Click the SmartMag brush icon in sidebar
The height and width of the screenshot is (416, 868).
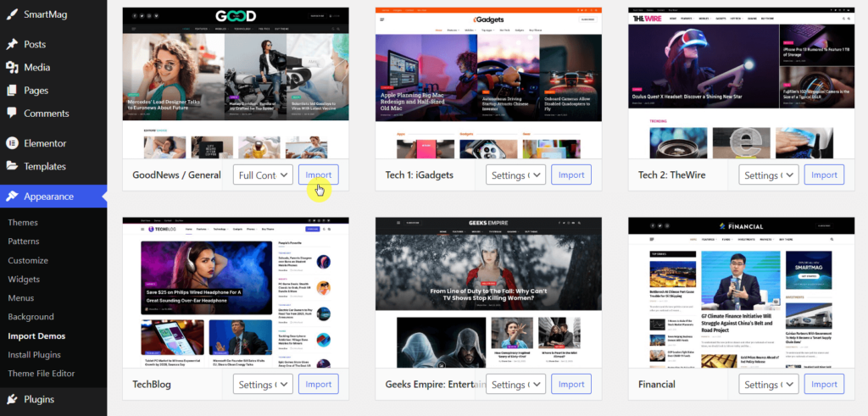click(x=12, y=14)
